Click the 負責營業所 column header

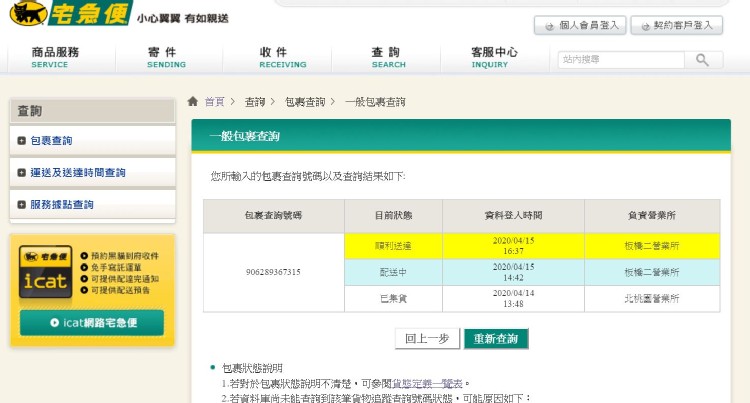pyautogui.click(x=651, y=216)
